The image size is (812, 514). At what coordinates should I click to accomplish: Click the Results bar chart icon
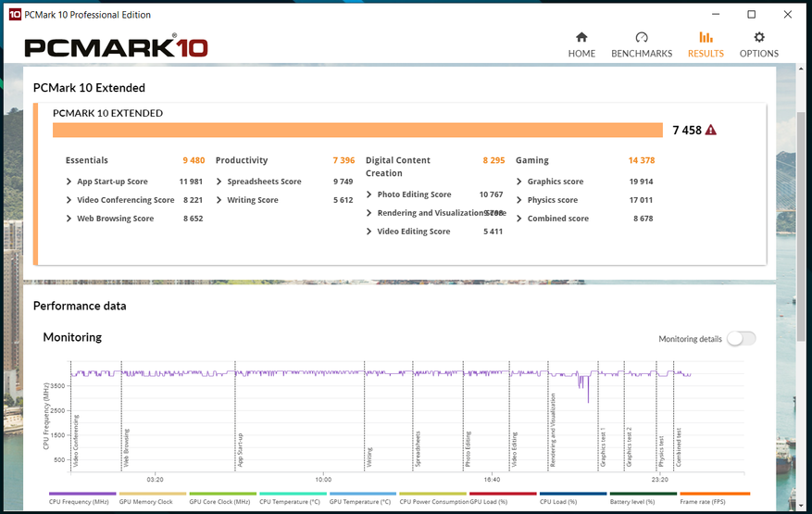tap(706, 37)
